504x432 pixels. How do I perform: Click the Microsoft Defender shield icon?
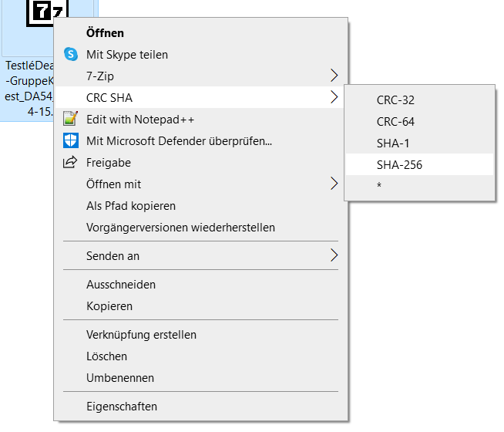pyautogui.click(x=71, y=140)
